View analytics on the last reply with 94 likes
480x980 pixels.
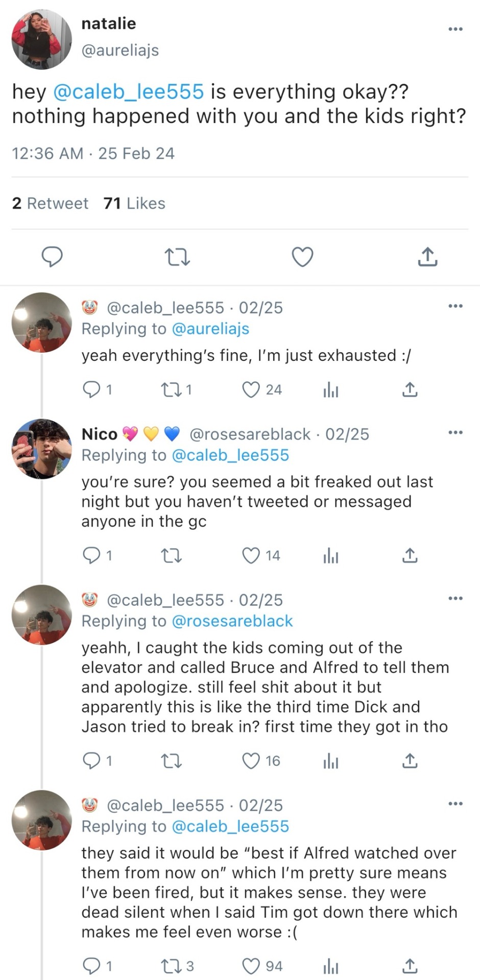pos(330,966)
